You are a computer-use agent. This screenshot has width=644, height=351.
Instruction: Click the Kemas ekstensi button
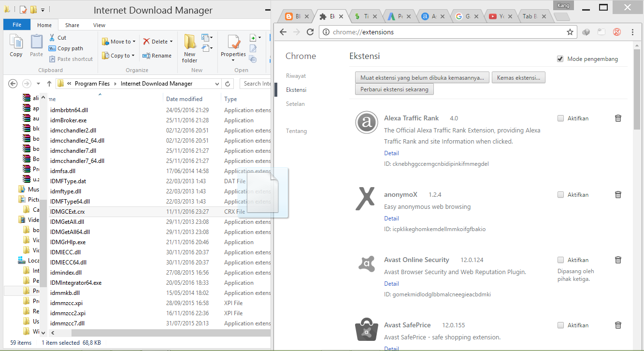click(x=518, y=77)
